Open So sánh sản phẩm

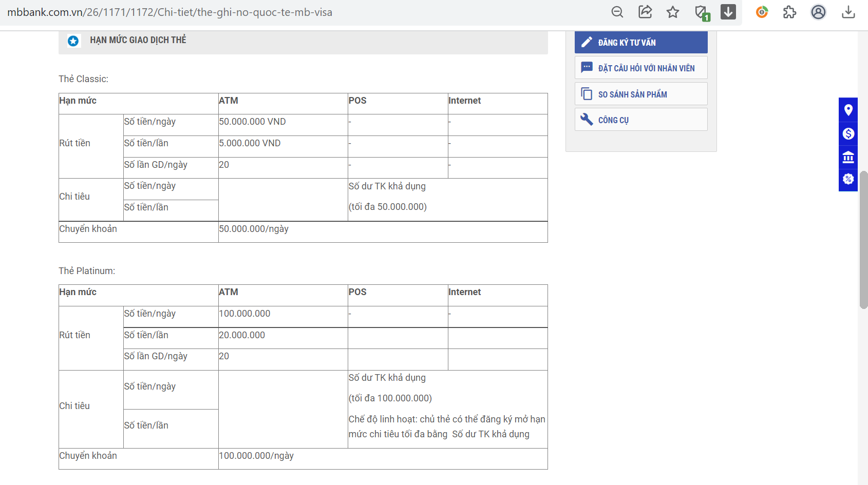click(641, 94)
